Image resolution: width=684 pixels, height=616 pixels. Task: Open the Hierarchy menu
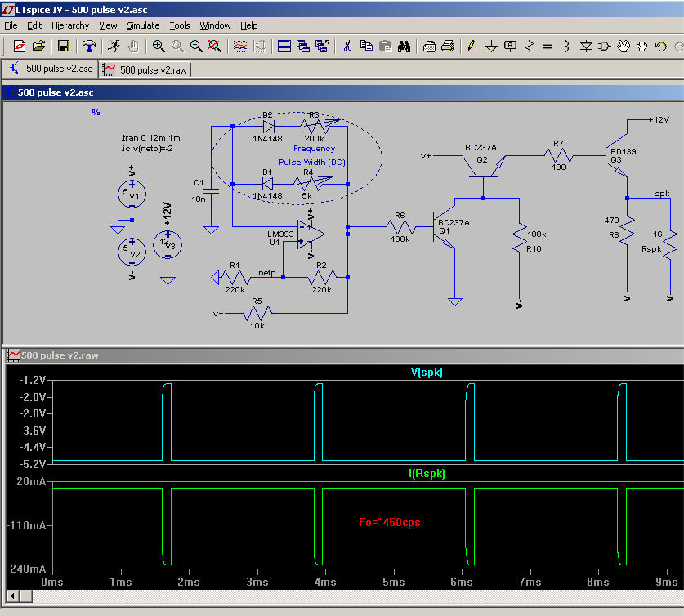pyautogui.click(x=70, y=25)
